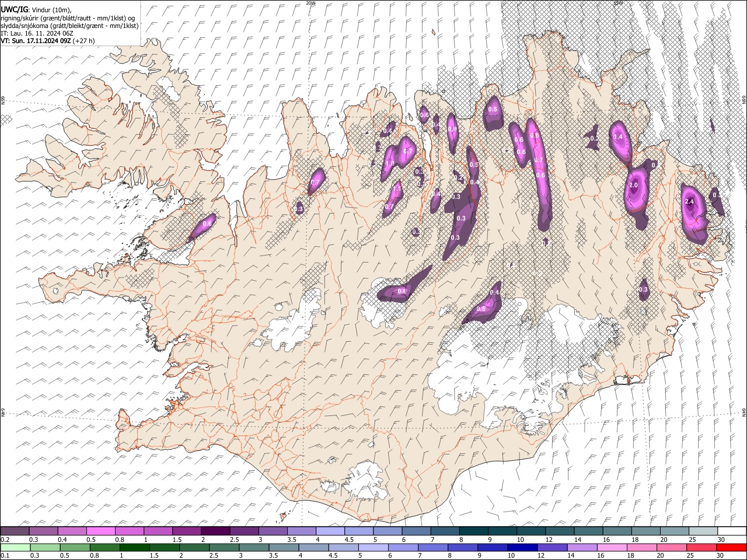This screenshot has height=560, width=747.
Task: Click the 0.2 label under the upper scale
Action: [x=5, y=540]
